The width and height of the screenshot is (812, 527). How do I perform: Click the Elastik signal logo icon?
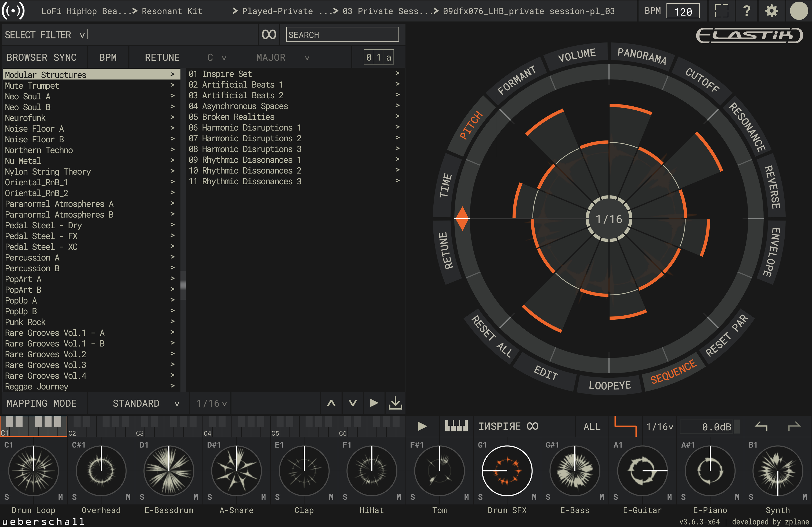[x=13, y=10]
